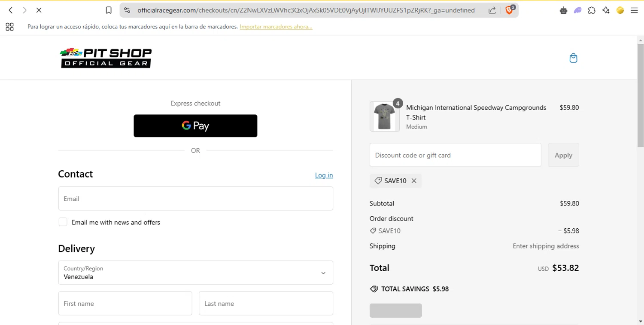Image resolution: width=644 pixels, height=325 pixels.
Task: Open the browser hamburger menu
Action: pyautogui.click(x=634, y=10)
